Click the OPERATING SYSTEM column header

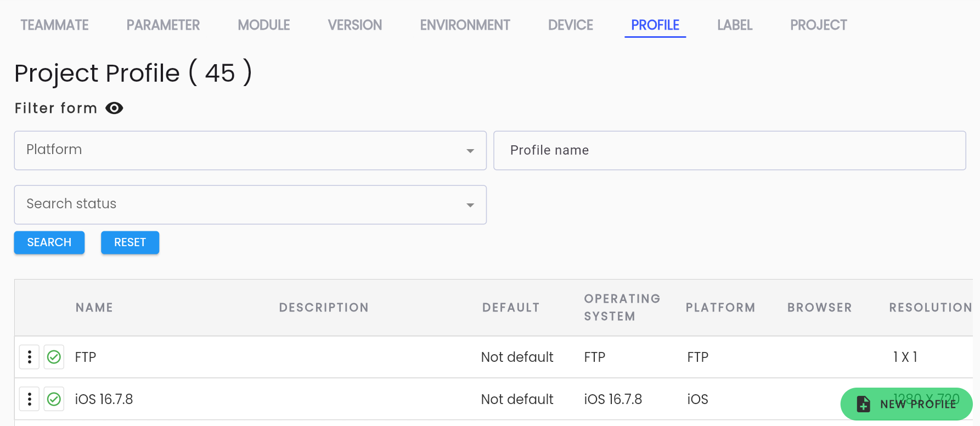click(622, 308)
